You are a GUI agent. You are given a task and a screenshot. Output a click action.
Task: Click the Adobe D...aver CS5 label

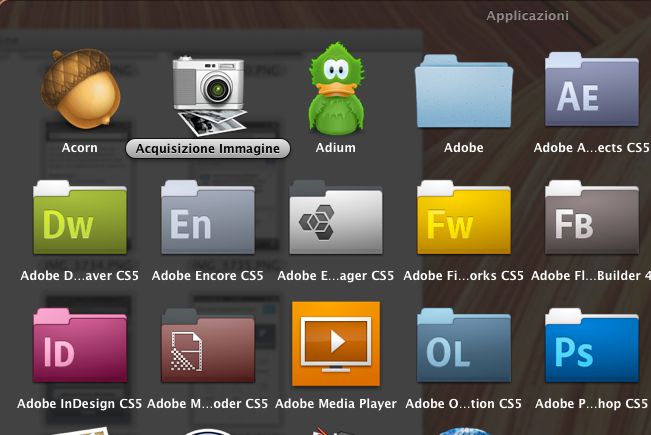pyautogui.click(x=80, y=276)
